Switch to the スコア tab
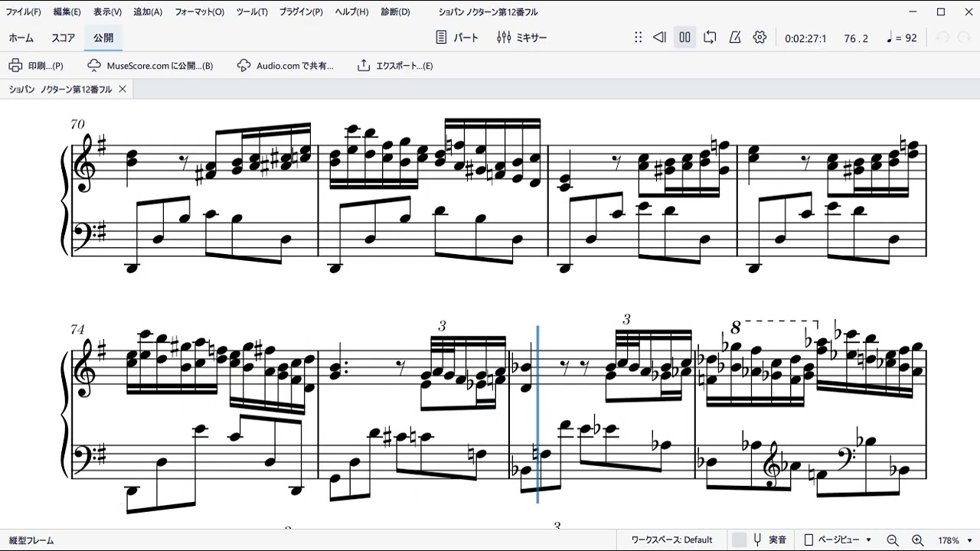 point(64,37)
